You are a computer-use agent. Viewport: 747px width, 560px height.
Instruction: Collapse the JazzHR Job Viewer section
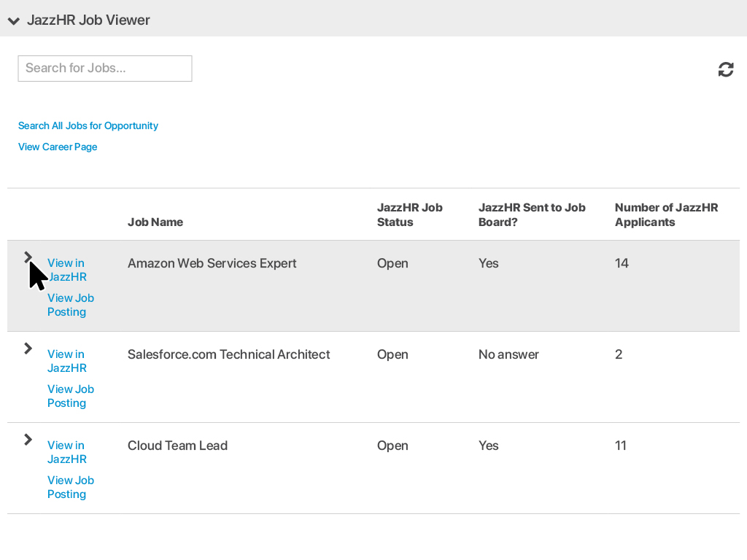pos(14,20)
